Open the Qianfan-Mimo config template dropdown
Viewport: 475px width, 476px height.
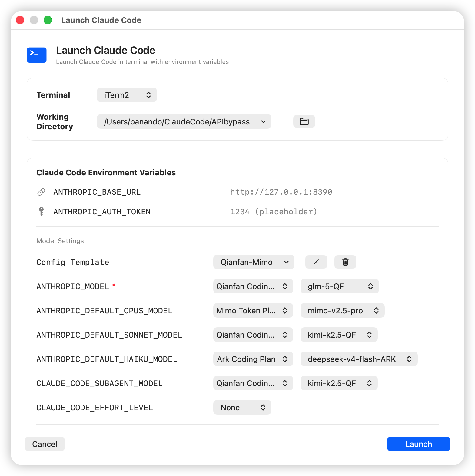pos(254,262)
